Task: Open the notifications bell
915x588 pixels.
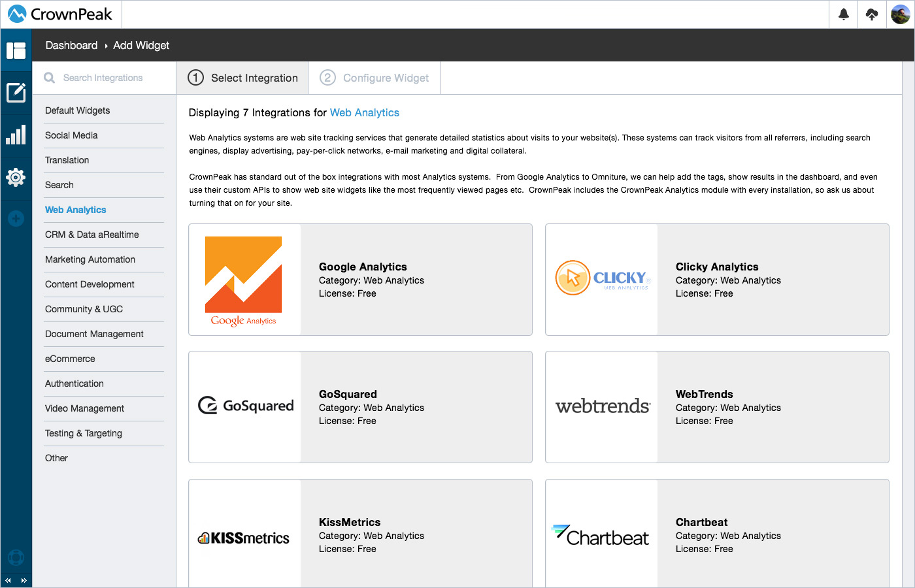Action: 844,14
